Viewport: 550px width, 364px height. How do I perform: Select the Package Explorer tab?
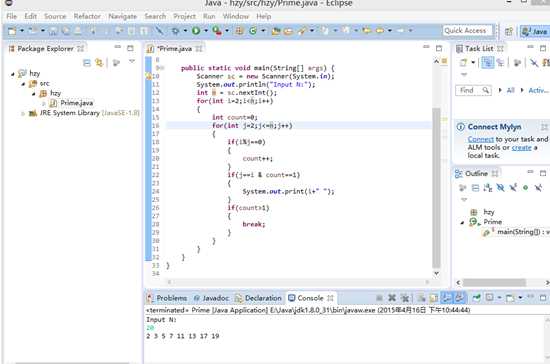tap(45, 48)
